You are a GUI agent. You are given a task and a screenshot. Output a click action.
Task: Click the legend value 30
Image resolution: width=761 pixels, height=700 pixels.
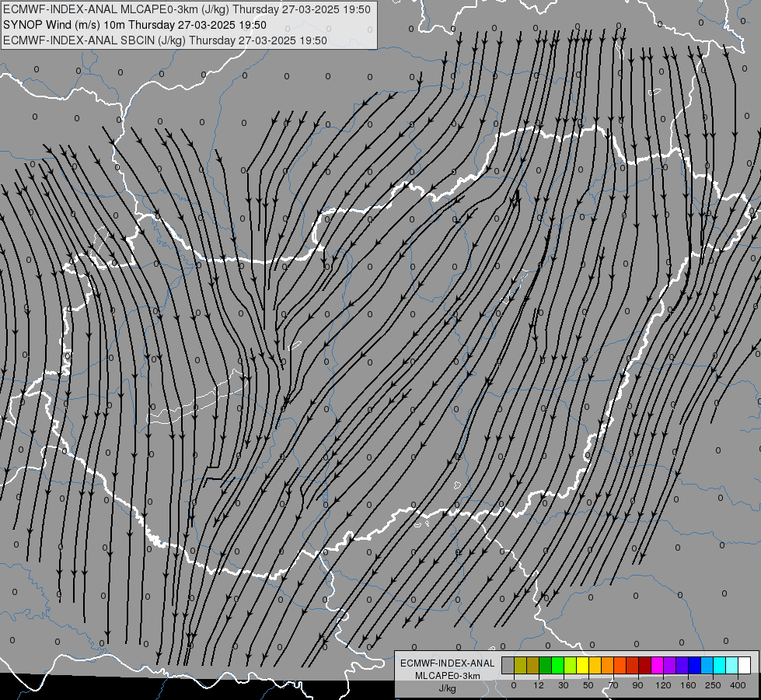563,685
